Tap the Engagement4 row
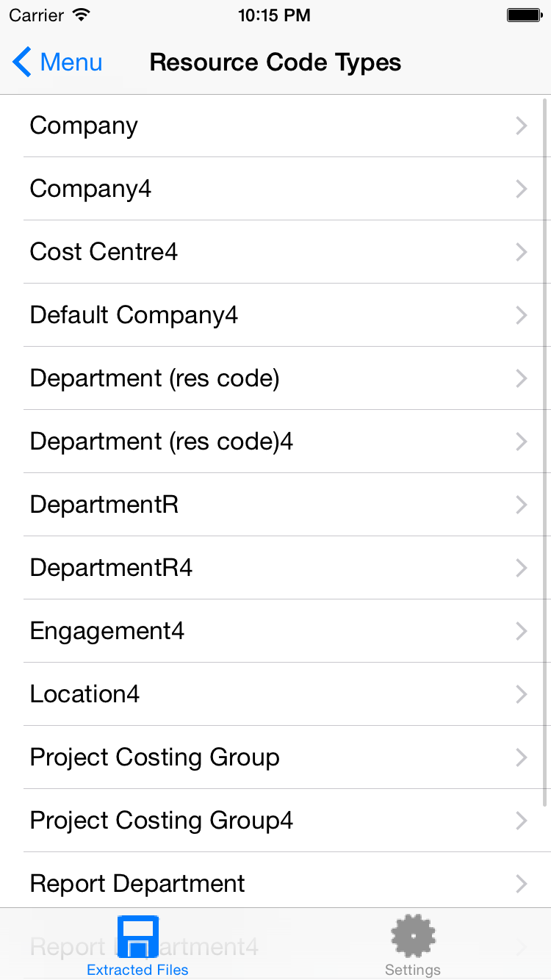551x980 pixels. pyautogui.click(x=107, y=632)
